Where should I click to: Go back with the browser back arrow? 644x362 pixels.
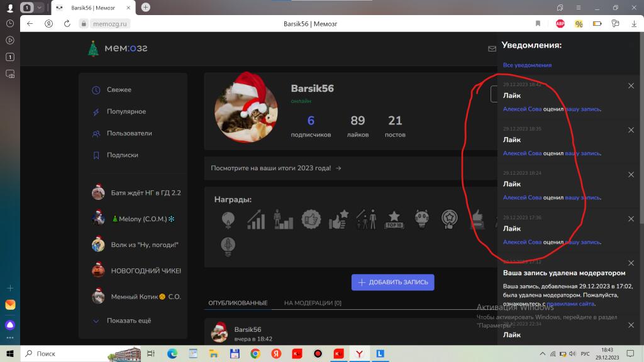tap(30, 24)
